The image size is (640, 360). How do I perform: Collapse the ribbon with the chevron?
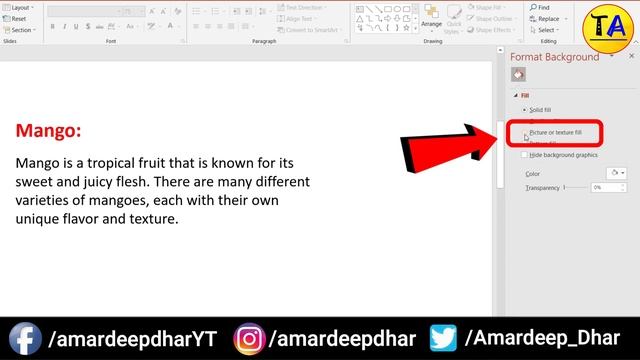(636, 41)
